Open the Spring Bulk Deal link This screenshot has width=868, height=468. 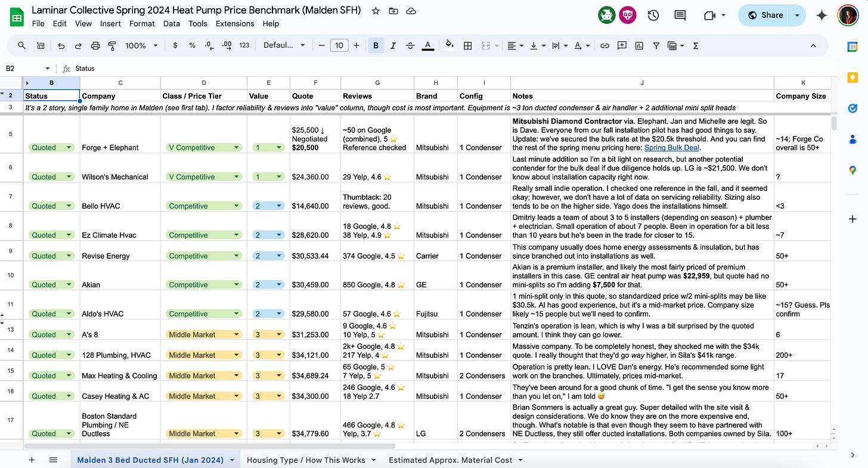click(x=672, y=147)
